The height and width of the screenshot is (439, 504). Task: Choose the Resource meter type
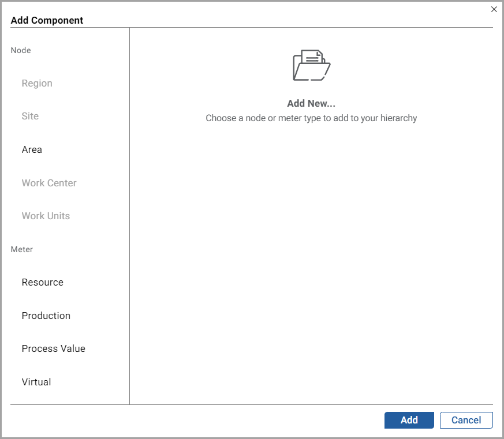pyautogui.click(x=43, y=282)
